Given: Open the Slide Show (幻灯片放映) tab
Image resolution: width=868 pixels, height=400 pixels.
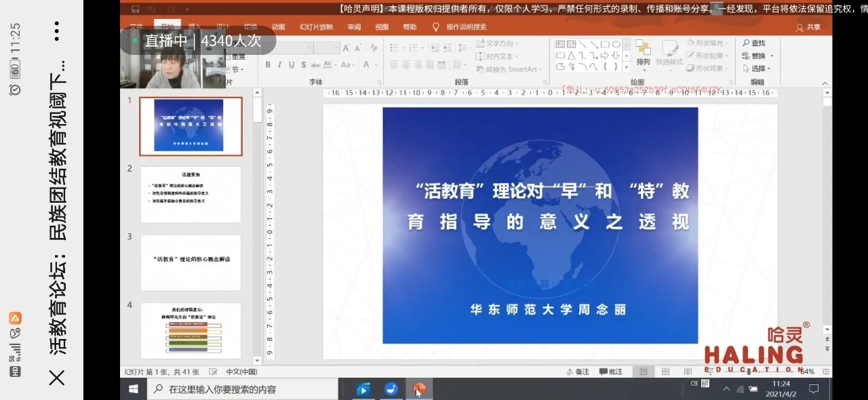Looking at the screenshot, I should pos(316,27).
